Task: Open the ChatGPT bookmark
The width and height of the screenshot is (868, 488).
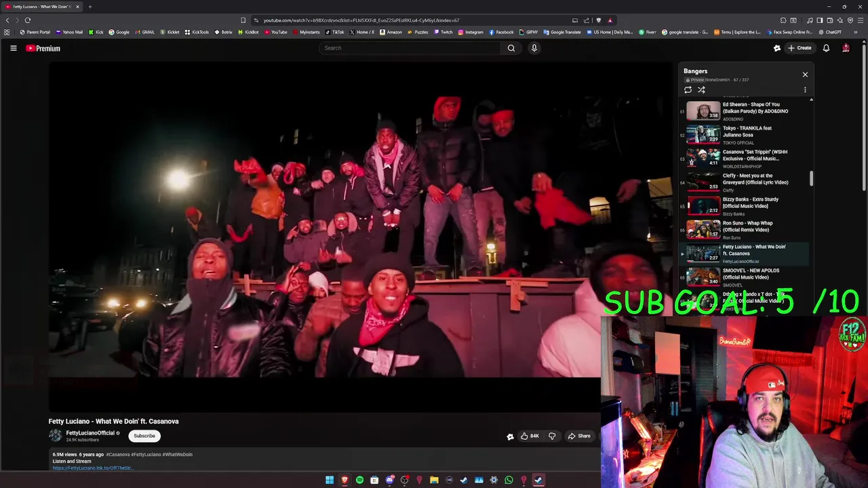Action: 829,32
